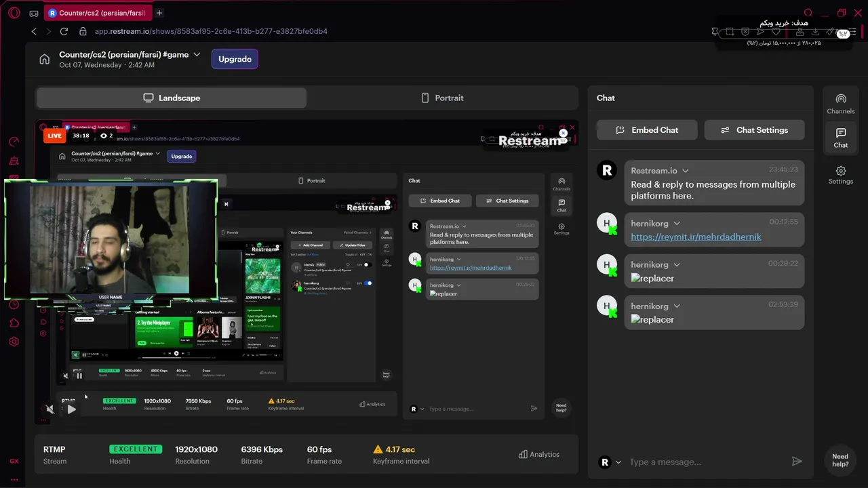Click the Embed Chat button
Viewport: 868px width, 488px height.
pyautogui.click(x=647, y=130)
